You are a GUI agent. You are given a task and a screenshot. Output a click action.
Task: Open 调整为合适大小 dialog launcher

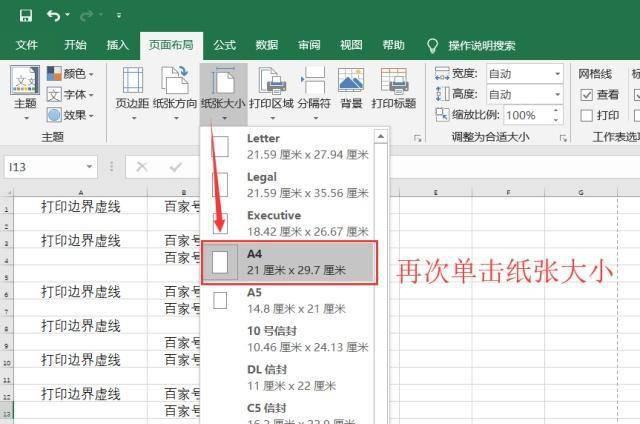tap(563, 139)
